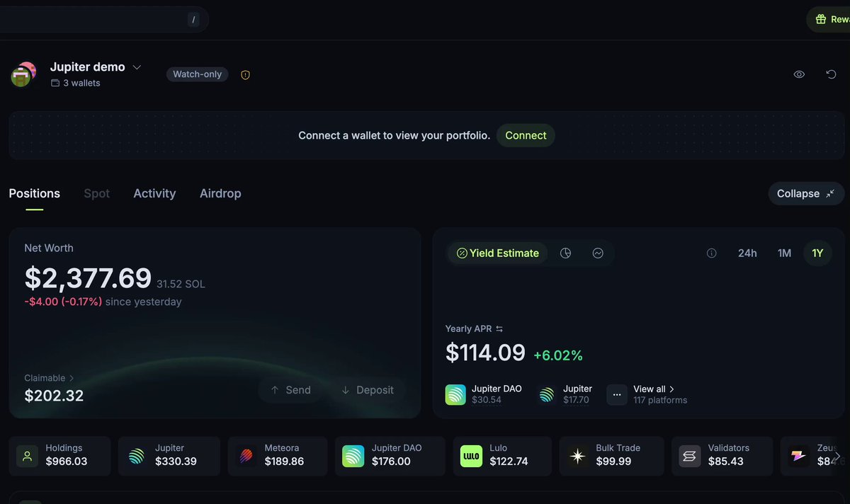Select the 24h time range
850x504 pixels.
coord(747,253)
